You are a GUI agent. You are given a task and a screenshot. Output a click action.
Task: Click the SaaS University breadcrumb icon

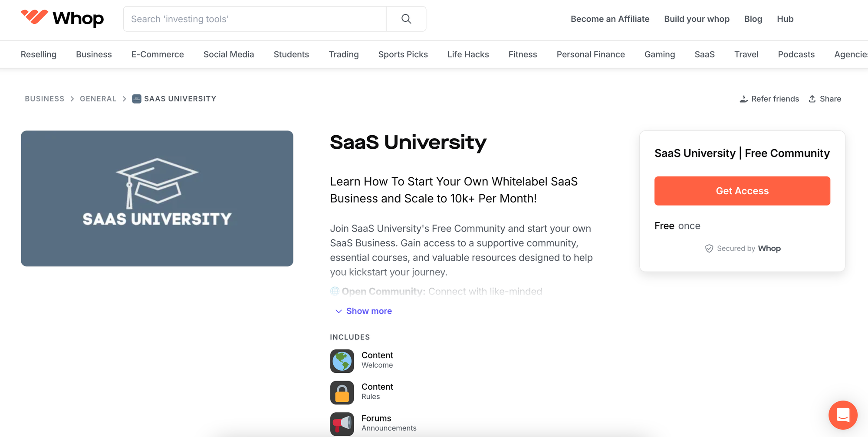(x=137, y=99)
